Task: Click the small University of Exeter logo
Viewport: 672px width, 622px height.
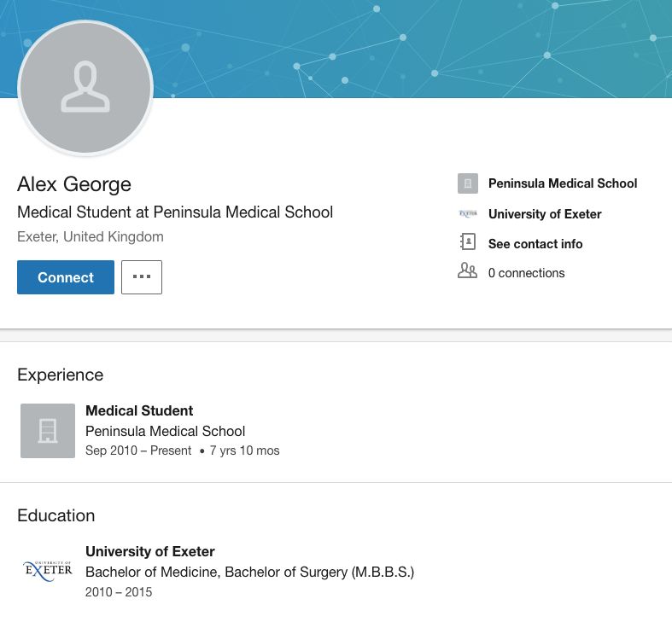Action: (468, 213)
